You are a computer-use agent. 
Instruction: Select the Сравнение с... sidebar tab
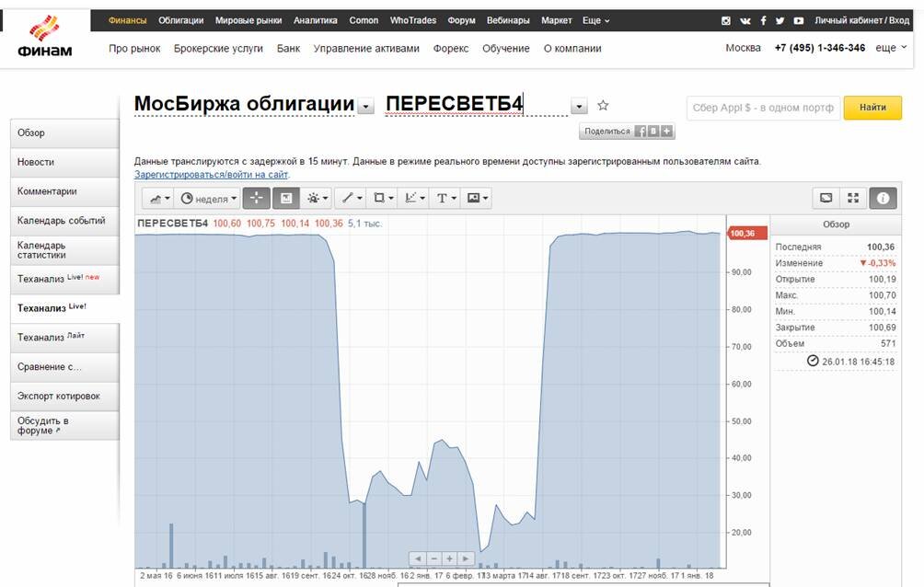click(64, 366)
